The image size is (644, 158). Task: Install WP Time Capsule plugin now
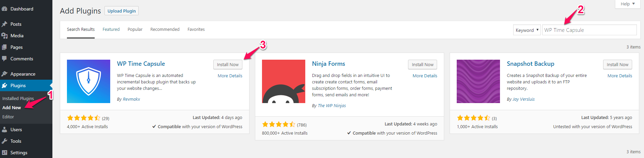coord(228,64)
